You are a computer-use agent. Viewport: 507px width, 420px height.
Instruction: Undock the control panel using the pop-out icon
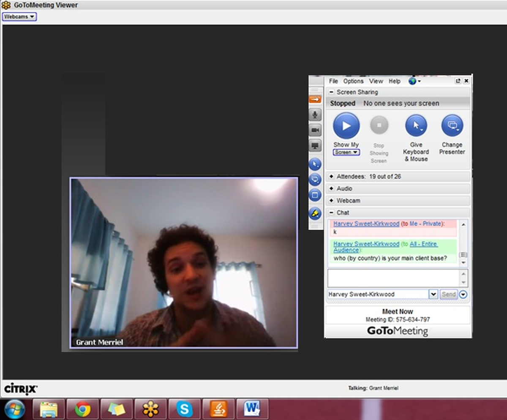pyautogui.click(x=458, y=81)
